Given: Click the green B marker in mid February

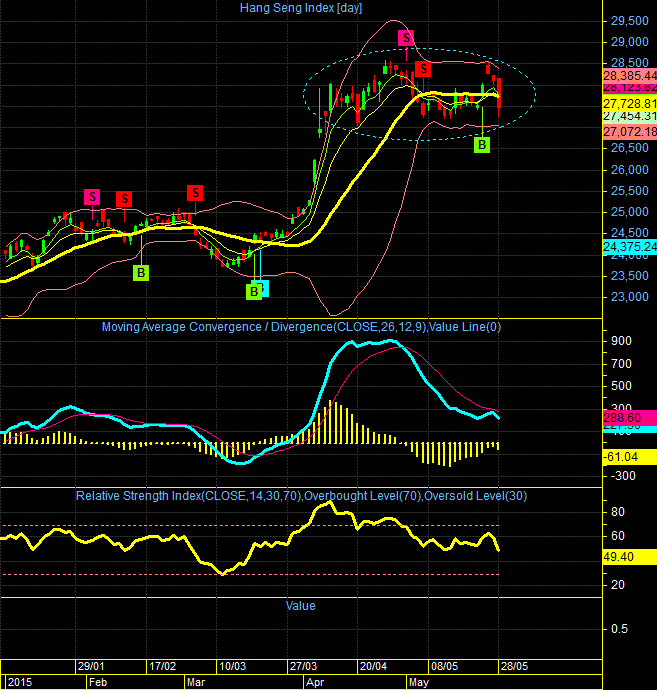Looking at the screenshot, I should (x=141, y=273).
